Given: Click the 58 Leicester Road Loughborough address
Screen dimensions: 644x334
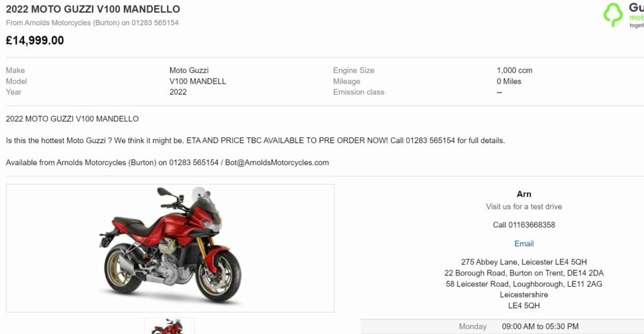Looking at the screenshot, I should (x=524, y=284).
